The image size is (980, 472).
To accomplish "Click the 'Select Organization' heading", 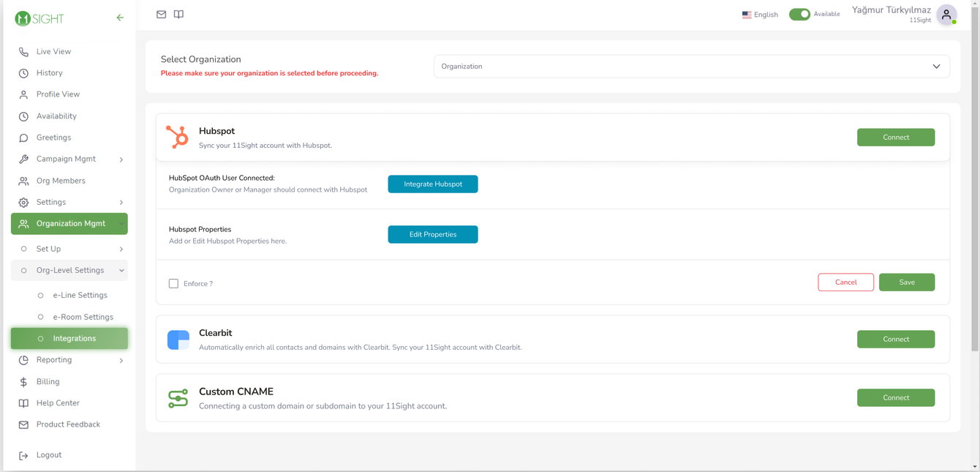I will point(200,59).
